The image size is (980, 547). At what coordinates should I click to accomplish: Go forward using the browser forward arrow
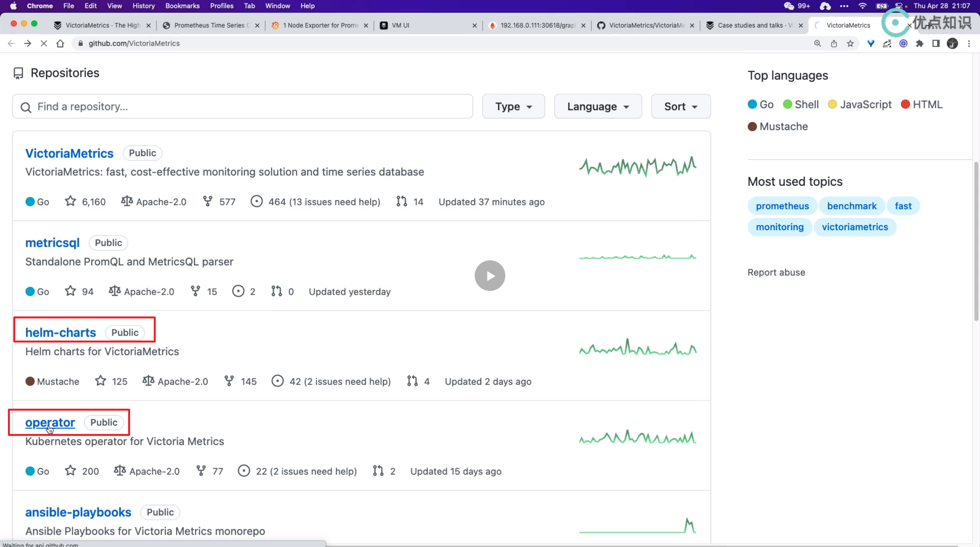click(28, 44)
